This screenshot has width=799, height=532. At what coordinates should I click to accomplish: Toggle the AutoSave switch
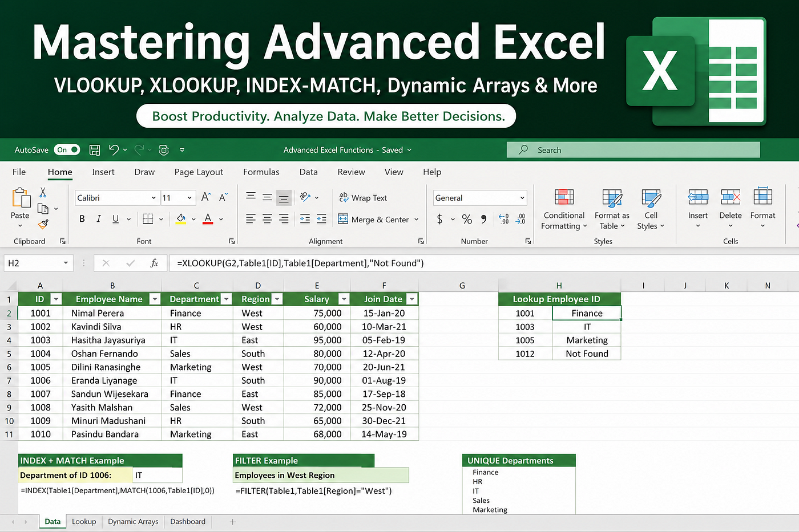67,150
